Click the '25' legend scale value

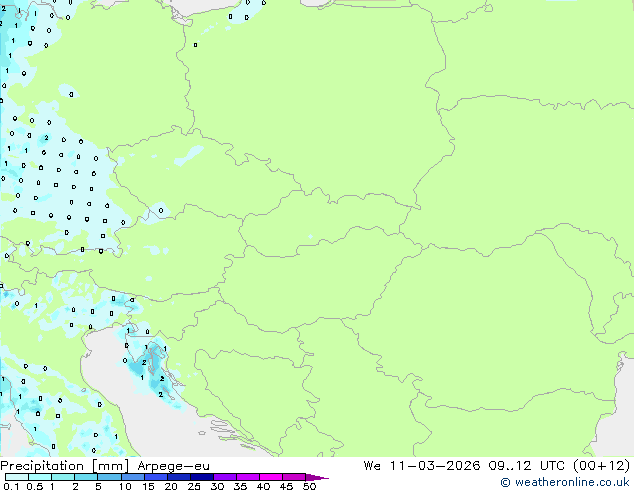click(194, 486)
